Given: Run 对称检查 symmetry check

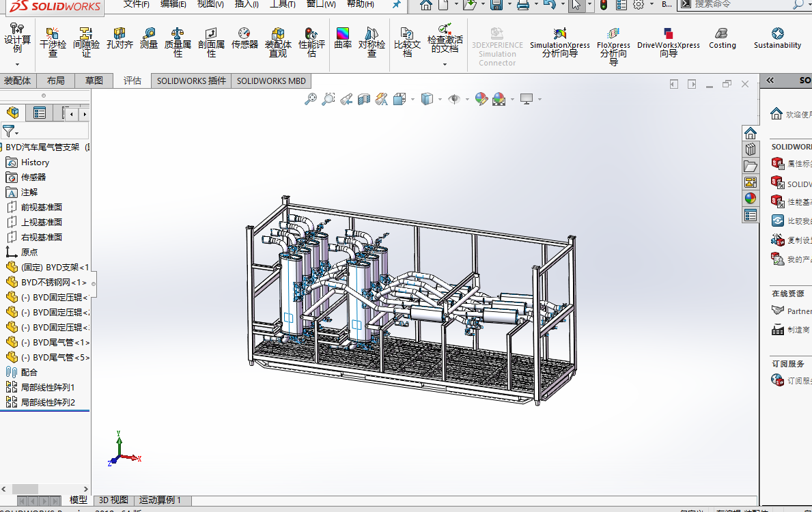Looking at the screenshot, I should coord(372,42).
